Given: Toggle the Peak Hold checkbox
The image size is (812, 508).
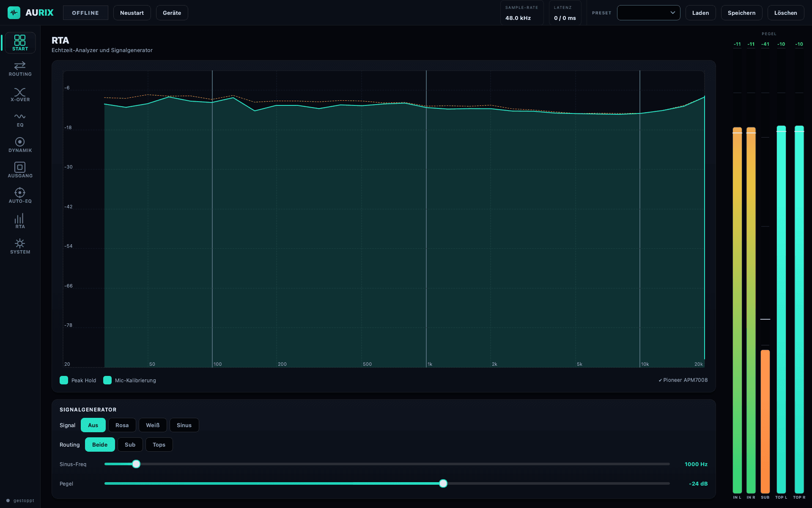Looking at the screenshot, I should pos(64,380).
